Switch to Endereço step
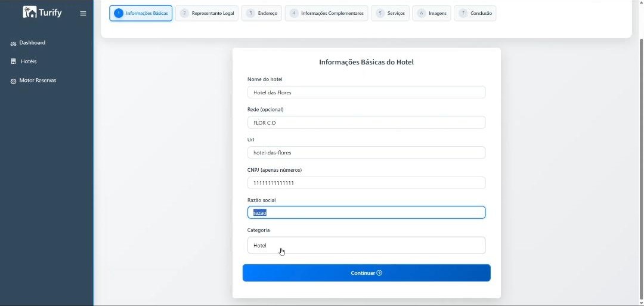Image resolution: width=644 pixels, height=306 pixels. [x=262, y=13]
